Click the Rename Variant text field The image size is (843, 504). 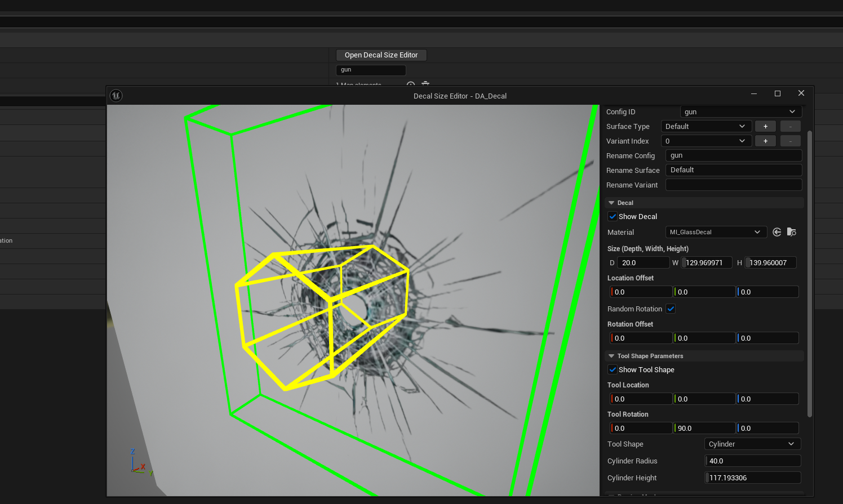tap(733, 185)
